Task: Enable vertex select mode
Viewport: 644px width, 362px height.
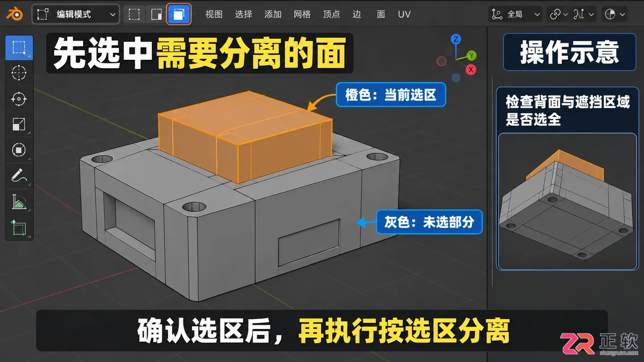Action: click(134, 14)
